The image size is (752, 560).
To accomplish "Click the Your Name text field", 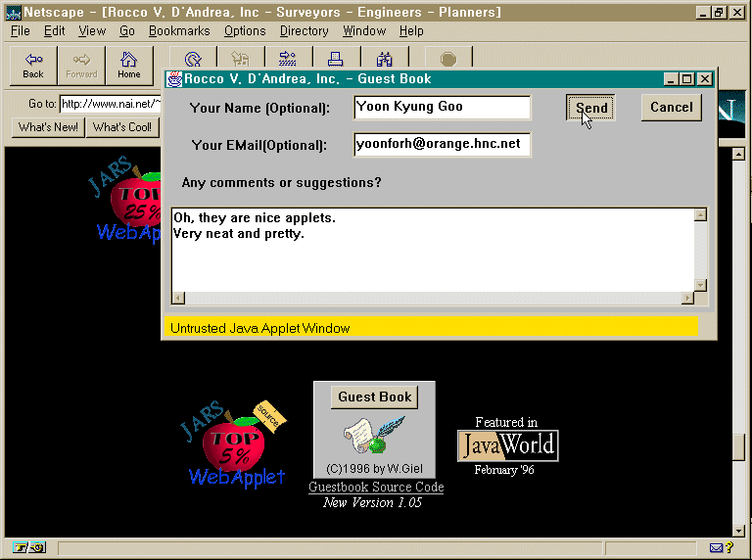I will click(443, 107).
